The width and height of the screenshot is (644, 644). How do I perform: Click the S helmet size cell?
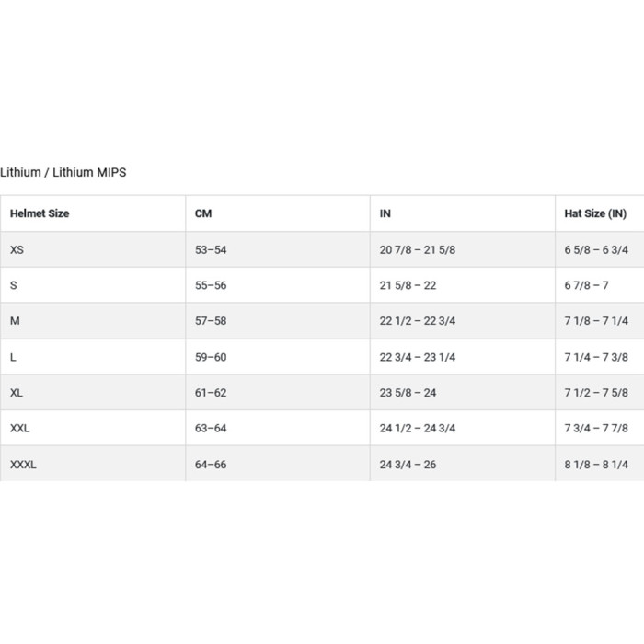pos(14,285)
